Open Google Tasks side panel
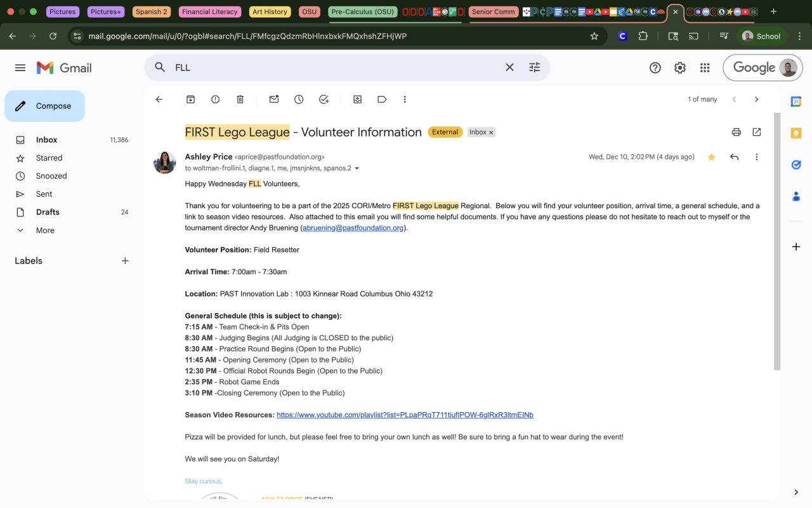Viewport: 812px width, 508px height. click(x=796, y=165)
